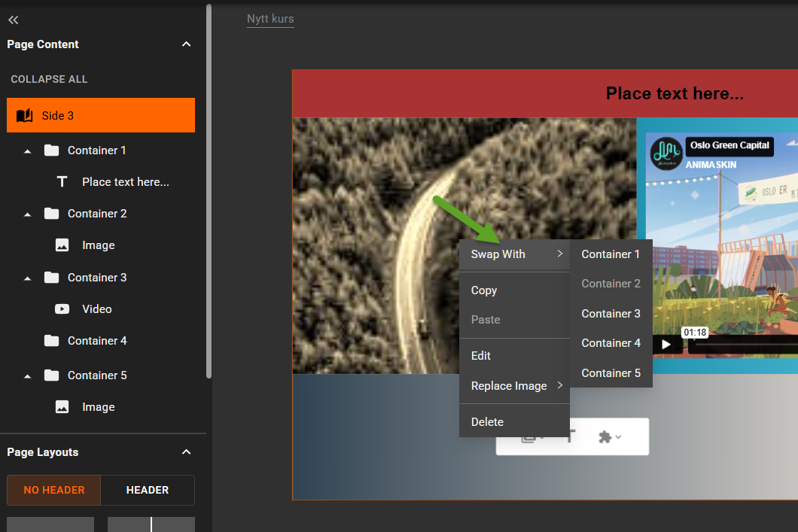The height and width of the screenshot is (532, 798).
Task: Open the puzzle-piece plugin dropdown in toolbar
Action: coord(609,436)
